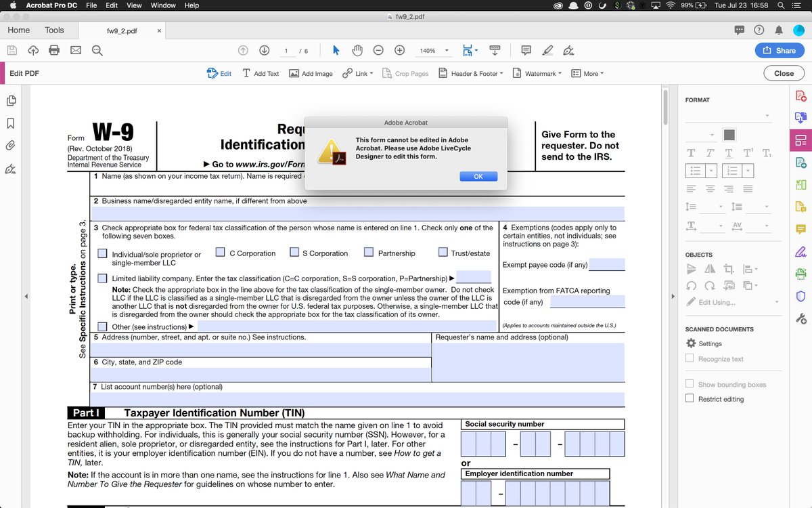Viewport: 812px width, 508px height.
Task: Open scanned documents Settings gear
Action: (704, 343)
